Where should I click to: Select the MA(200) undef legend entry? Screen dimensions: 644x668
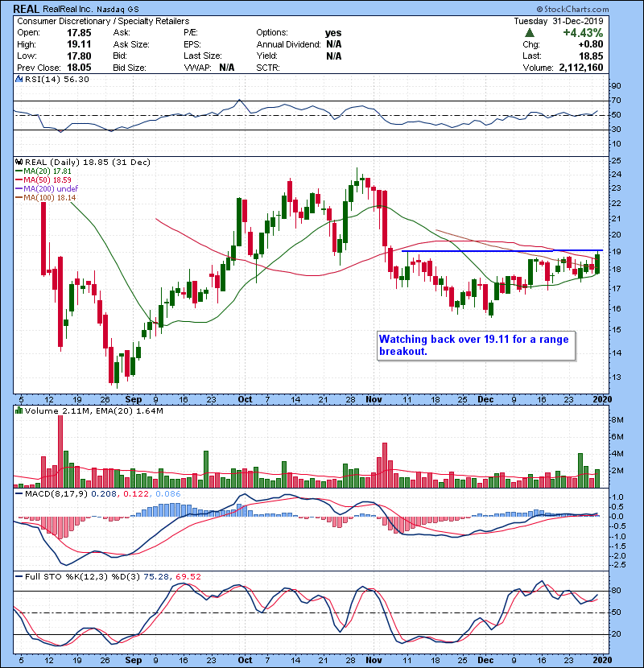47,188
